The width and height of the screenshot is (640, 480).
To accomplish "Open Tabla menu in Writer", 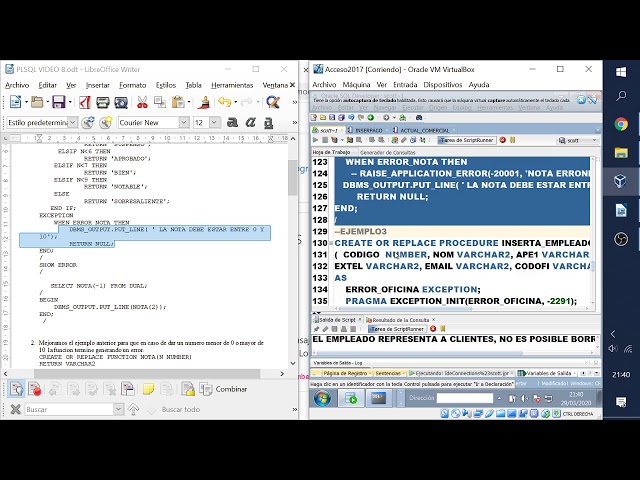I will pos(193,85).
